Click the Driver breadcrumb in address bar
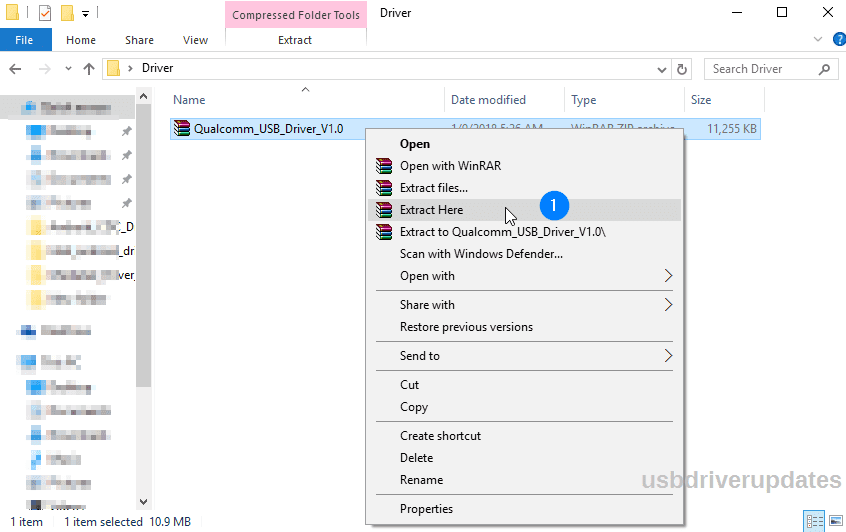The height and width of the screenshot is (532, 846). click(x=158, y=68)
